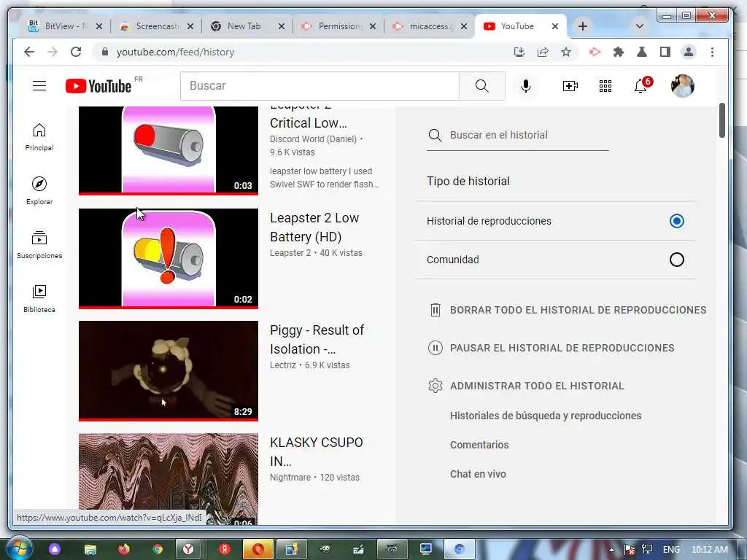Viewport: 747px width, 560px height.
Task: Open a new tab with plus button
Action: click(x=583, y=26)
